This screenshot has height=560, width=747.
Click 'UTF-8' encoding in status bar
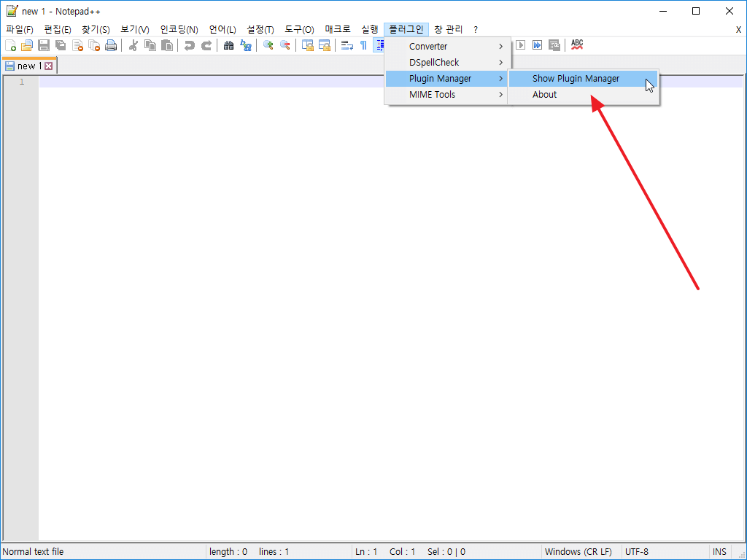(636, 551)
